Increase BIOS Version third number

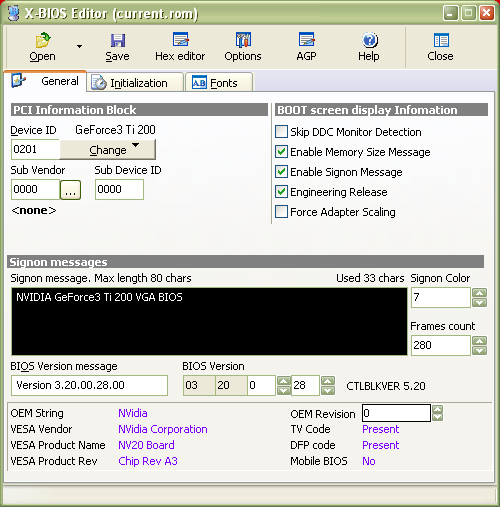pyautogui.click(x=284, y=381)
